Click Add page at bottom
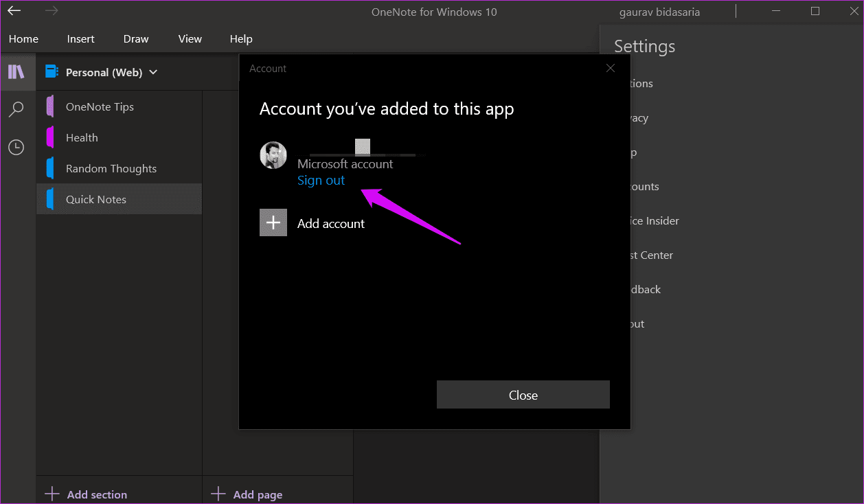 tap(247, 494)
